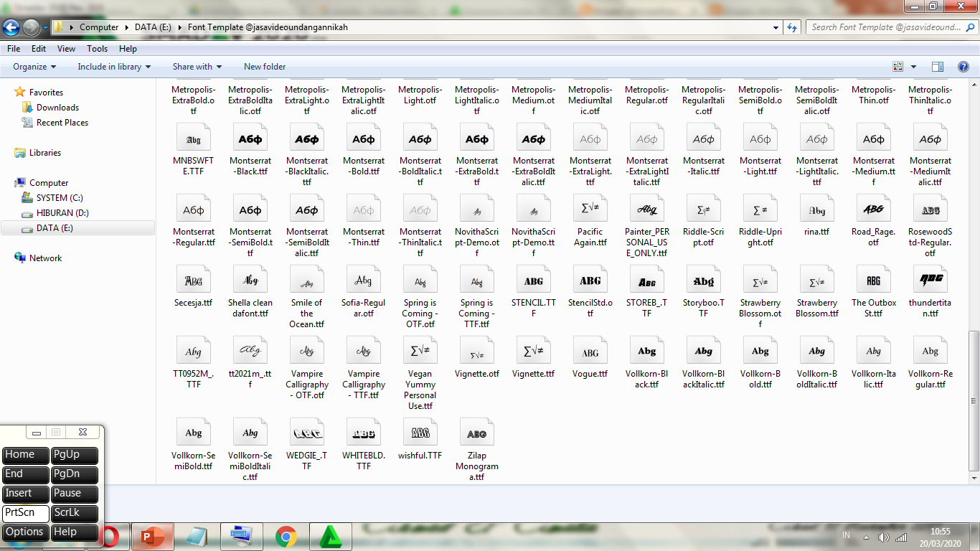The width and height of the screenshot is (980, 551).
Task: Click the PrtScn key on on-screen keyboard
Action: [26, 513]
